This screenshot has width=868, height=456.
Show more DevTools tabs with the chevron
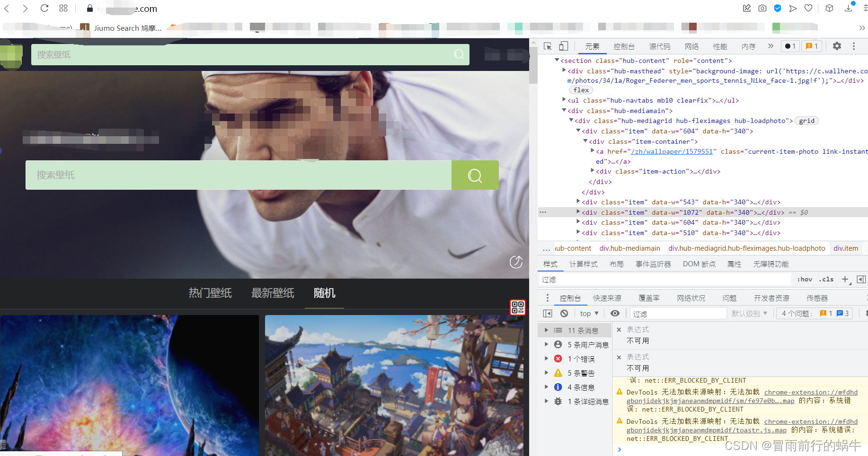point(771,46)
